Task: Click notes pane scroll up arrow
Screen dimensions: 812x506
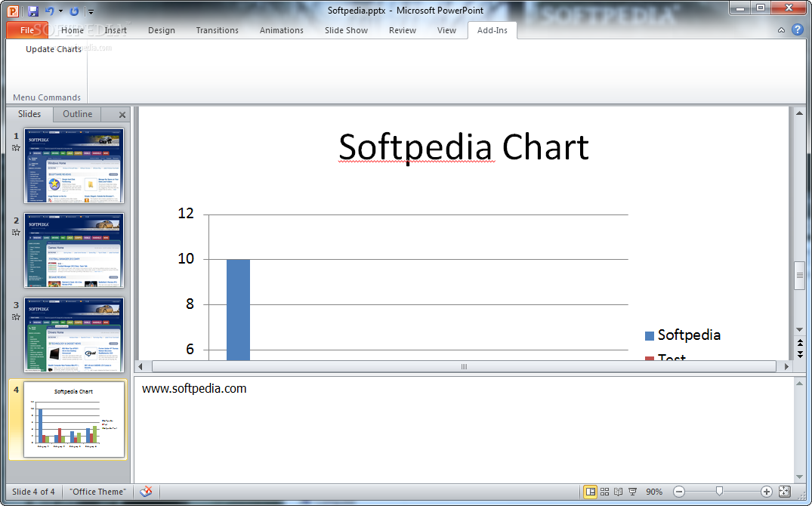Action: (x=799, y=383)
